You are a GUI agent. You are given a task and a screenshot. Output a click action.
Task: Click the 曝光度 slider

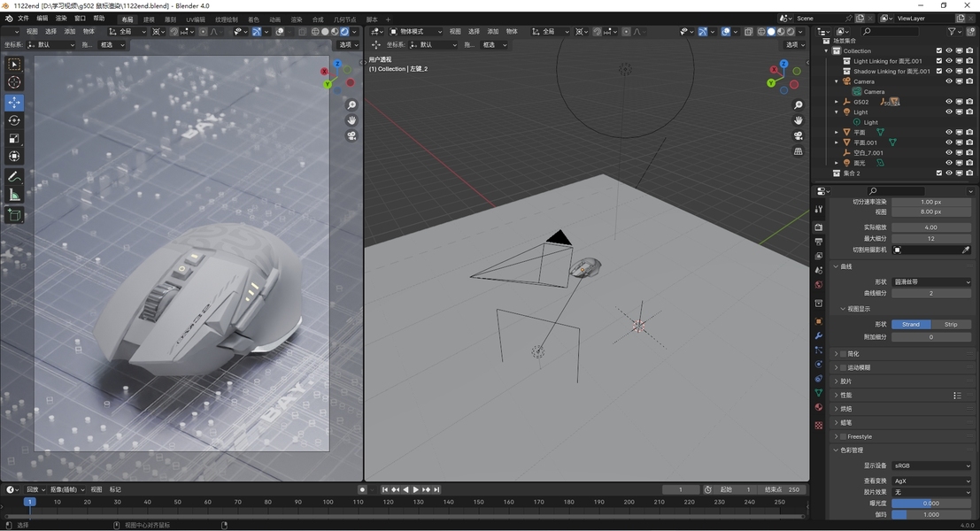(x=931, y=504)
